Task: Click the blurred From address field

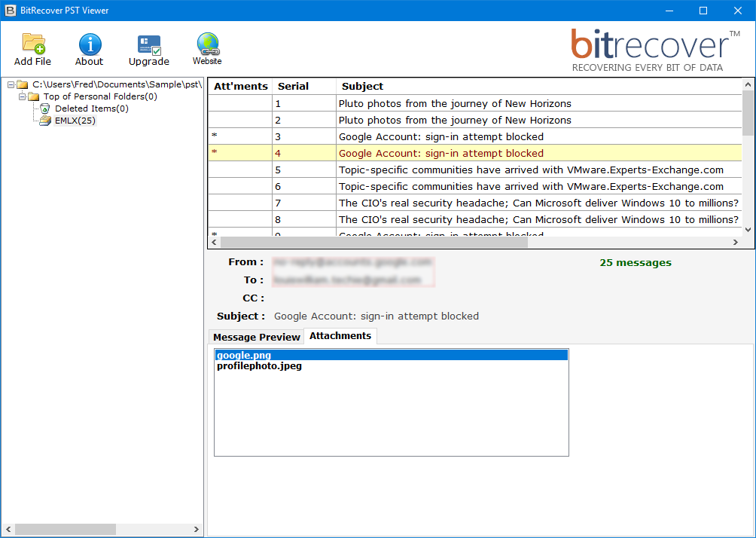Action: point(353,262)
